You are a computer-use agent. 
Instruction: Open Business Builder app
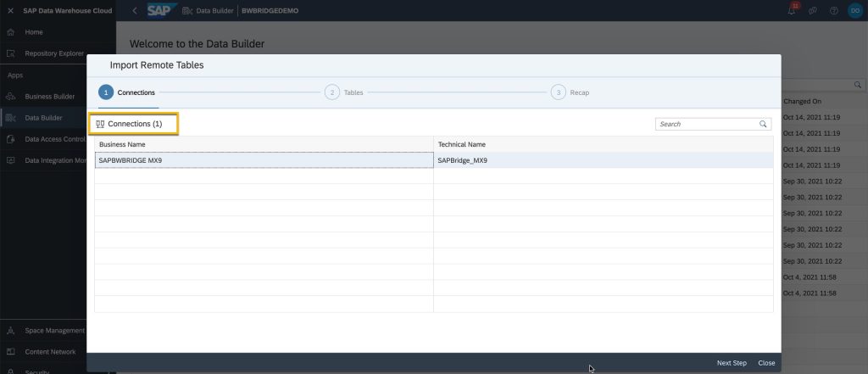pyautogui.click(x=49, y=97)
